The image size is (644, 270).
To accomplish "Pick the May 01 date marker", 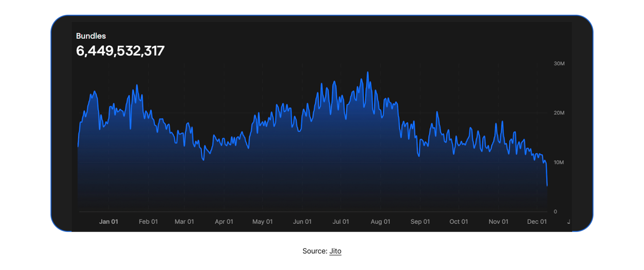I will coord(263,222).
